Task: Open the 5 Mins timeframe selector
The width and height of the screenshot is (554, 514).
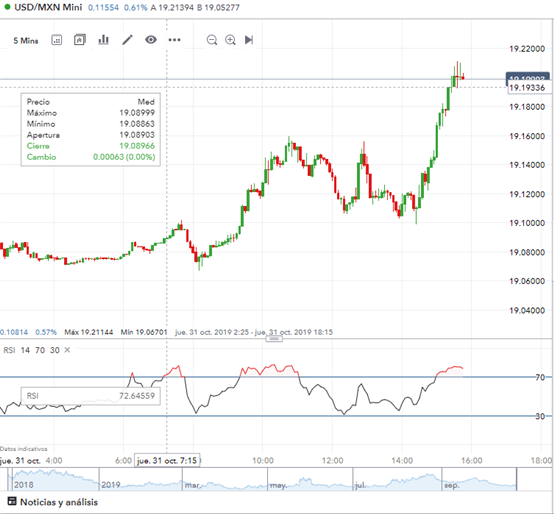Action: click(x=26, y=41)
